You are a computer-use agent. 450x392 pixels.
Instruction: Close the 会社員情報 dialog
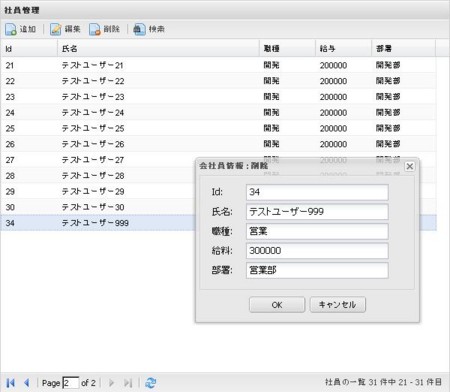point(410,166)
